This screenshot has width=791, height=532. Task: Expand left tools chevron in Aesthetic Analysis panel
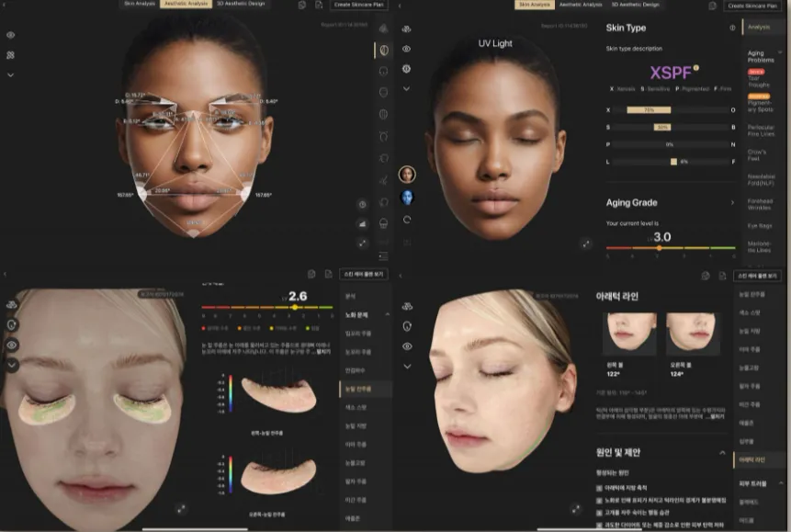point(11,75)
